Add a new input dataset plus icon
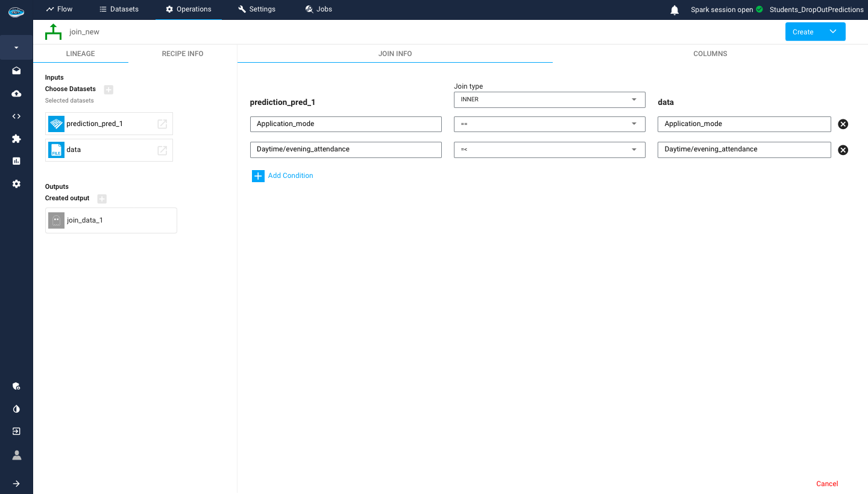This screenshot has width=868, height=494. tap(108, 89)
